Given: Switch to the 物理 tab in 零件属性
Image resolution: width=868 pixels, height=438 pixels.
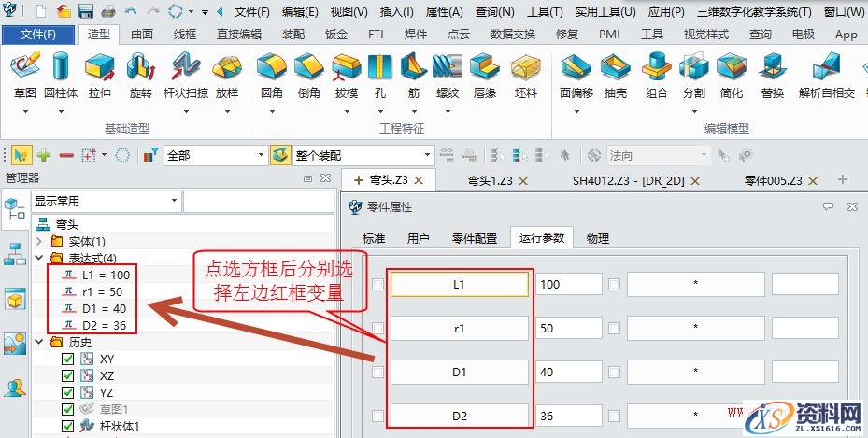Looking at the screenshot, I should pyautogui.click(x=598, y=238).
